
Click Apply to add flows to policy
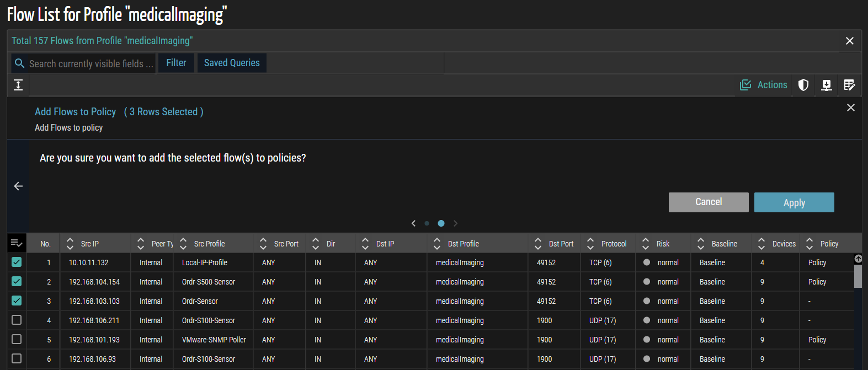point(794,202)
